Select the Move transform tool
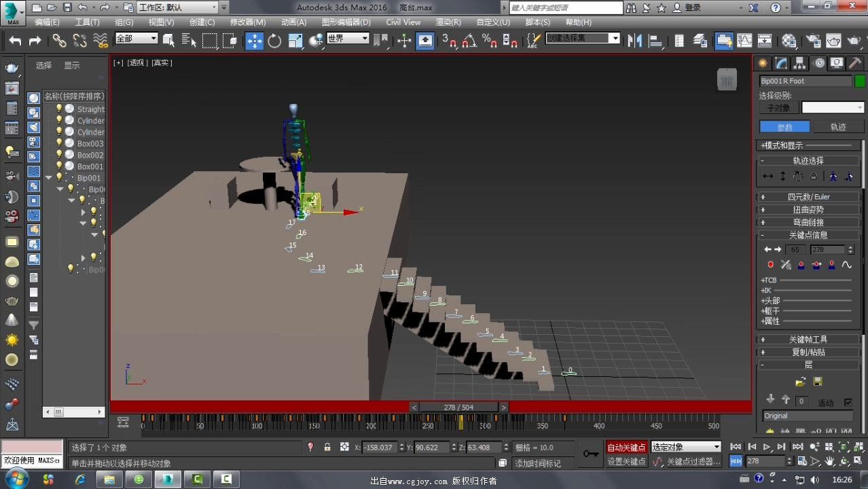This screenshot has height=489, width=868. tap(254, 41)
